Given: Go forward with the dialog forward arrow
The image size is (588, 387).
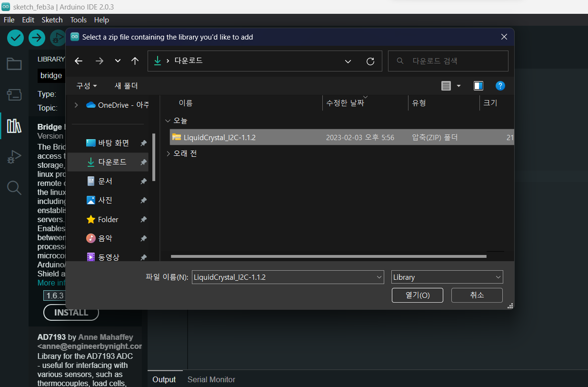Looking at the screenshot, I should point(100,61).
